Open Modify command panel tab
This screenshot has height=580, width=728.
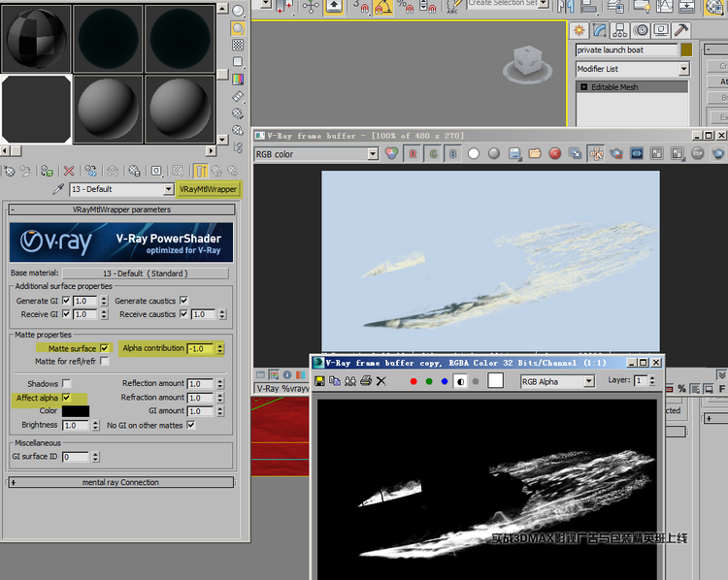(600, 31)
